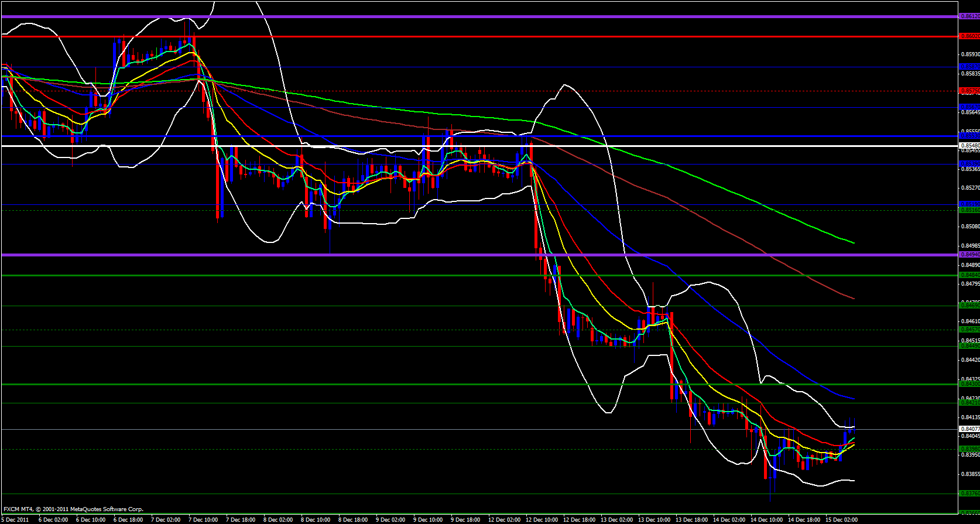Select the green 0.83760 price label
The height and width of the screenshot is (524, 980).
pos(969,494)
